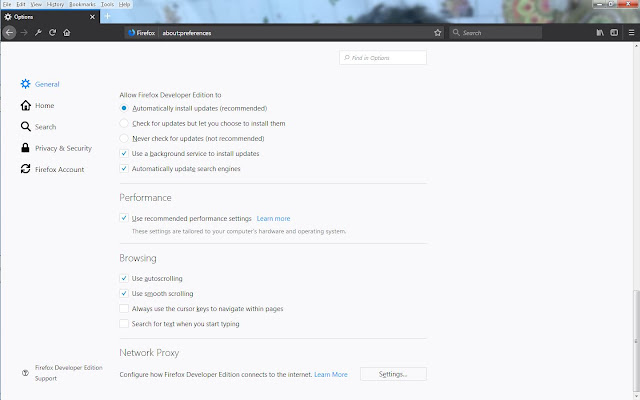Open Firefox Account category
Image resolution: width=640 pixels, height=400 pixels.
coord(52,169)
